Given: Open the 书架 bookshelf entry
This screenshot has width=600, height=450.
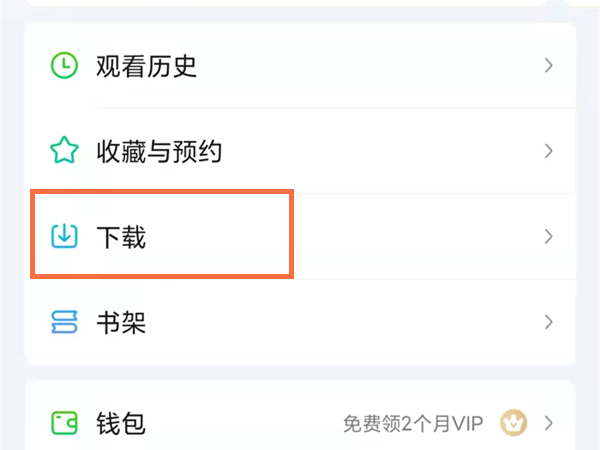Looking at the screenshot, I should coord(121,322).
